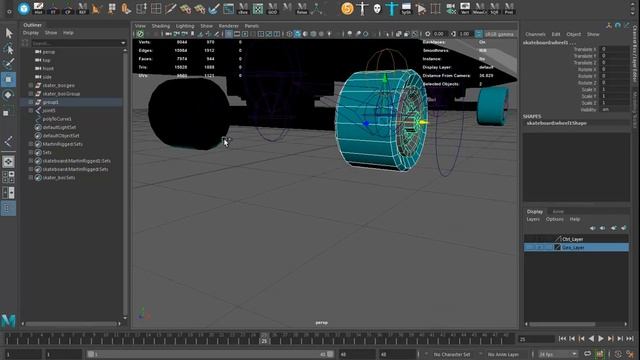Toggle the viewport grid display icon
Screen dimensions: 640x360
229,34
